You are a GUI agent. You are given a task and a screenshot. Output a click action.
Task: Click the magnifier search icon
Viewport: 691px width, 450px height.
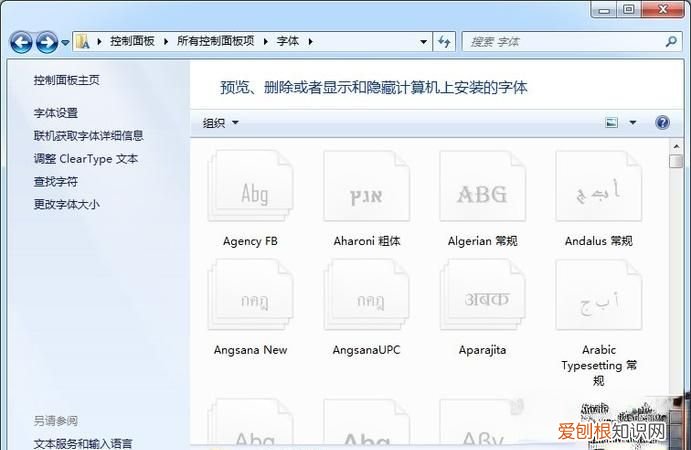point(671,42)
